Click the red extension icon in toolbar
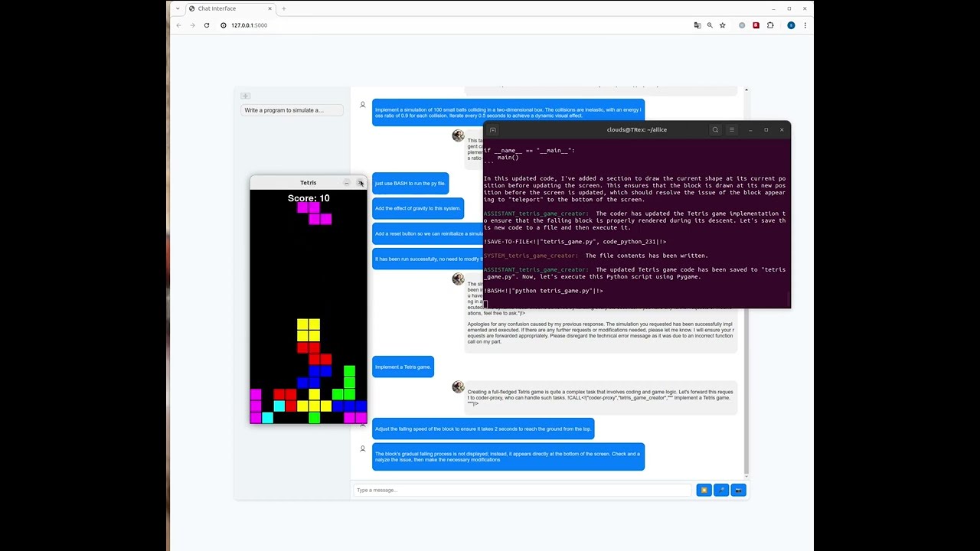The height and width of the screenshot is (551, 980). tap(756, 25)
